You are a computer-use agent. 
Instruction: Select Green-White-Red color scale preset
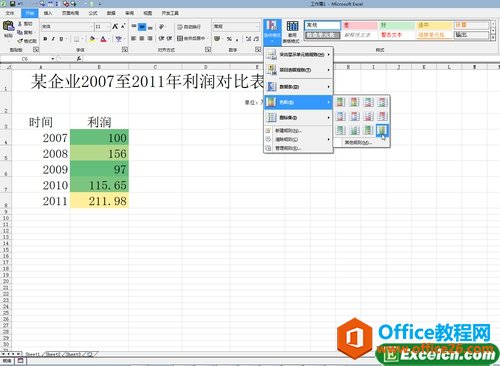coord(368,102)
